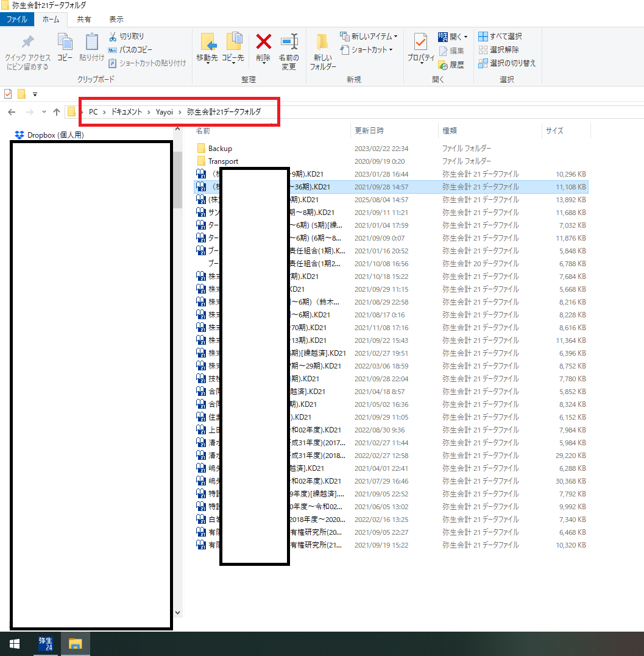Viewport: 644px width, 656px height.
Task: Select the Cut (切り取り) command
Action: pos(126,37)
